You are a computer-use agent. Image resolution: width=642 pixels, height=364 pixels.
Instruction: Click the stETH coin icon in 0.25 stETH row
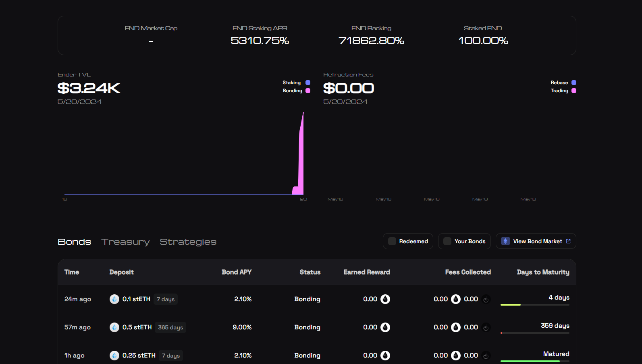click(x=114, y=356)
